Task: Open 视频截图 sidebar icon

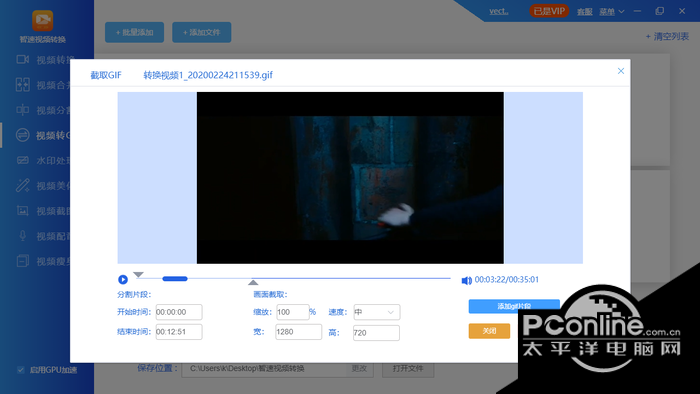Action: click(22, 211)
